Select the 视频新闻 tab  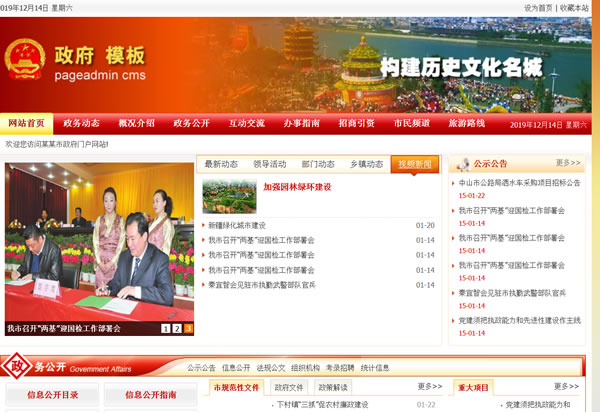click(414, 164)
